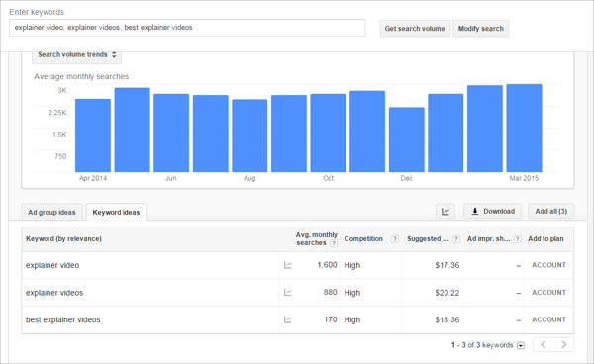
Task: Select the Keyword ideas tab
Action: [116, 212]
